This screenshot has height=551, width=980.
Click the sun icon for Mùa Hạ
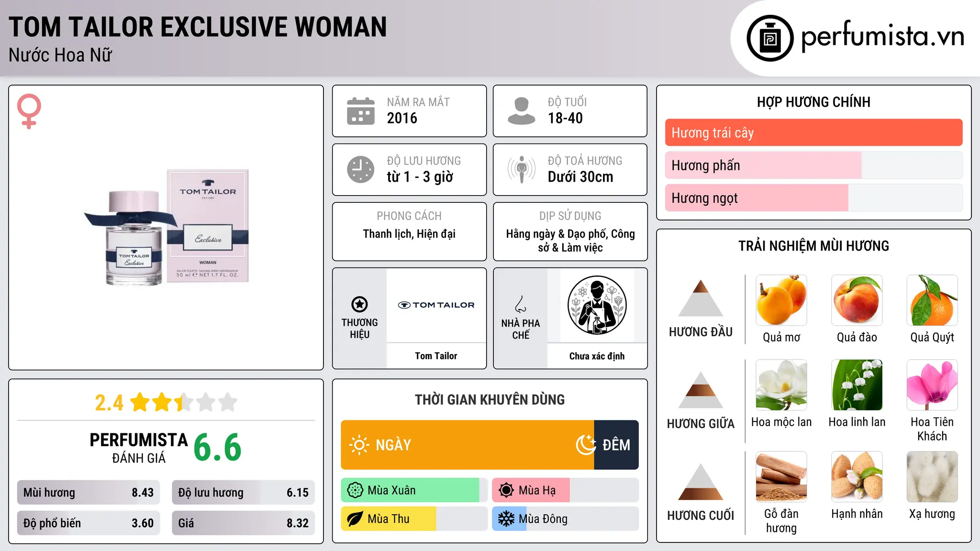[506, 490]
